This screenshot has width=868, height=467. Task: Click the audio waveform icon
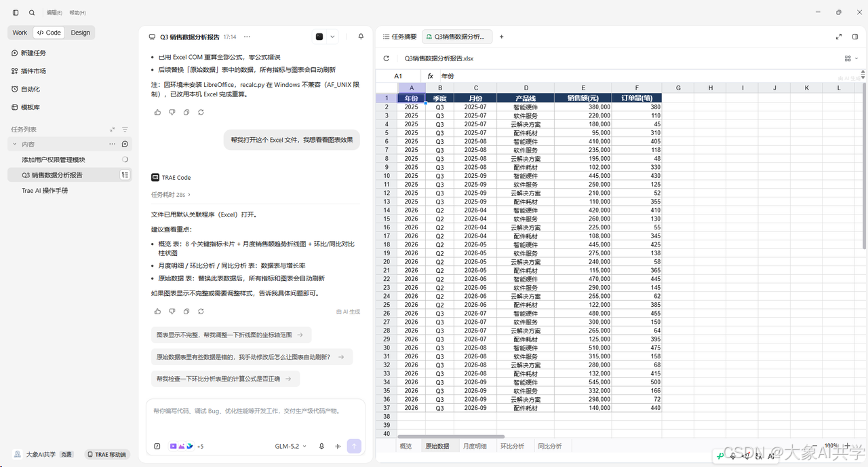pyautogui.click(x=337, y=447)
